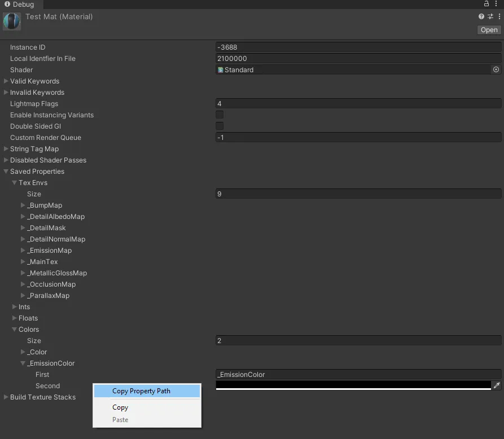Click the Tex Envs Size field
The width and height of the screenshot is (504, 439).
click(358, 194)
